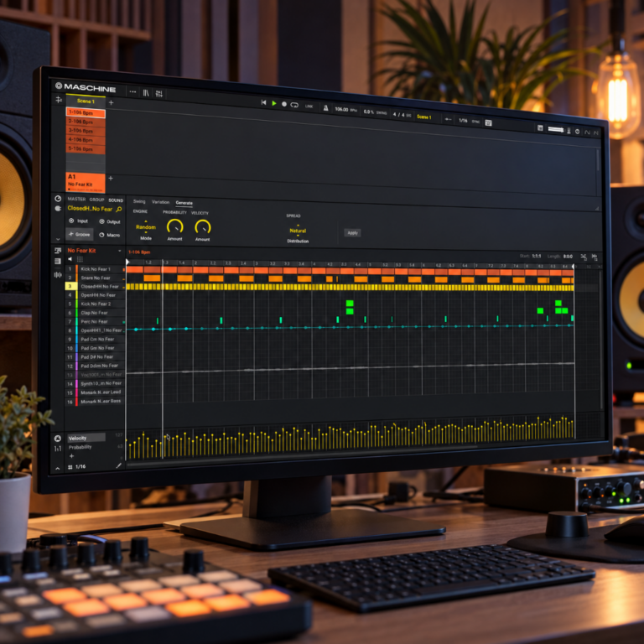Adjust the Probability Amount knob
The height and width of the screenshot is (644, 644).
click(x=175, y=227)
